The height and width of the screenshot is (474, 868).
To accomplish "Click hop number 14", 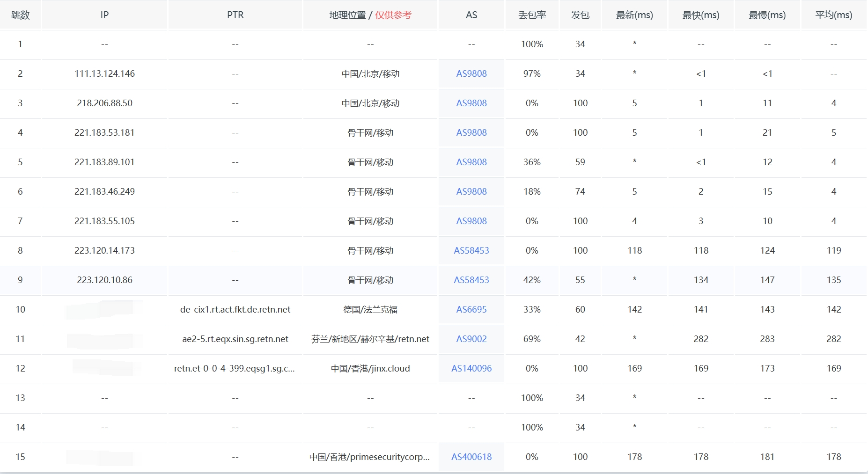I will pyautogui.click(x=20, y=427).
